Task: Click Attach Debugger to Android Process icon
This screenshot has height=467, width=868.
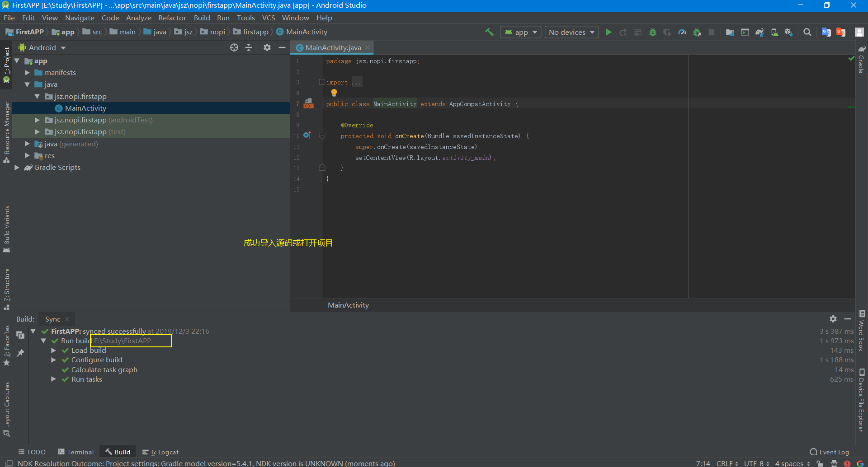Action: (x=697, y=32)
